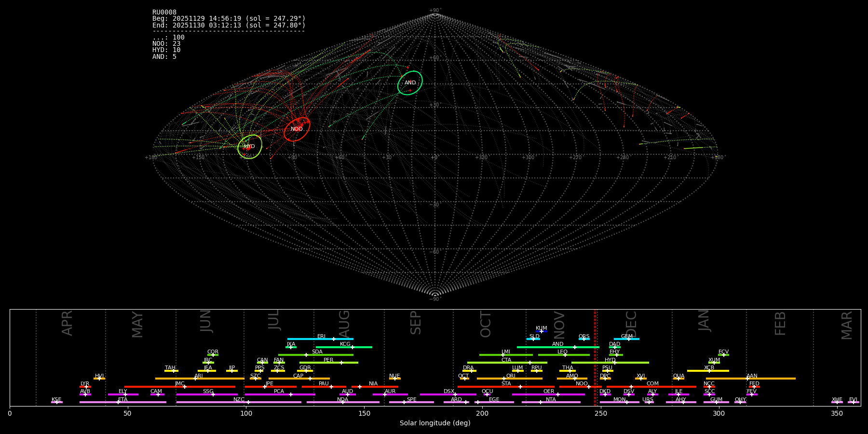Click the Beg: 20251129 14:56:19 timestamp line
Screen dimensions: 868x434
pos(229,19)
